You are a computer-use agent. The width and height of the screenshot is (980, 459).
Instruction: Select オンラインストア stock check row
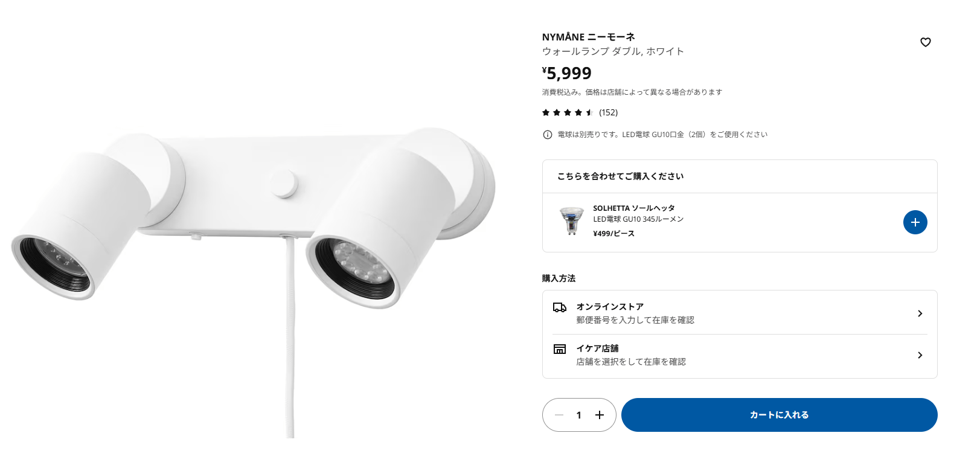point(740,313)
